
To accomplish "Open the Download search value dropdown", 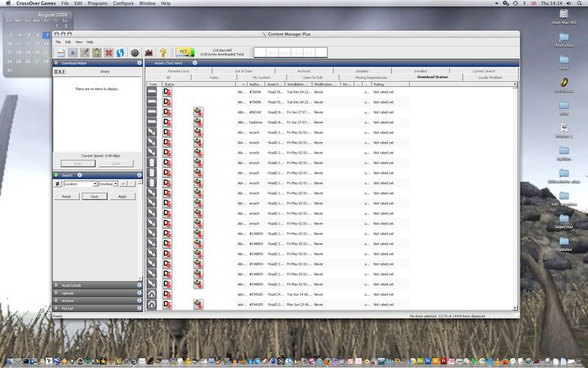I will pyautogui.click(x=108, y=183).
